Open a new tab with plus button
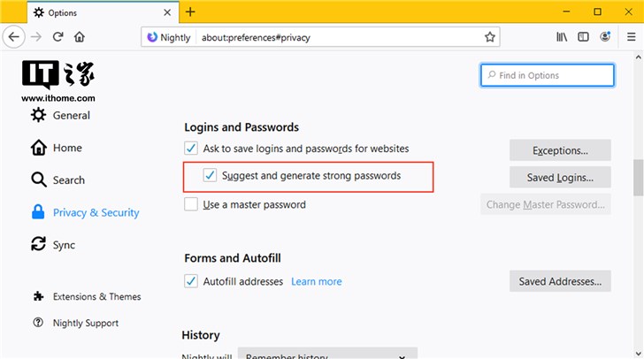The width and height of the screenshot is (644, 359). point(190,12)
